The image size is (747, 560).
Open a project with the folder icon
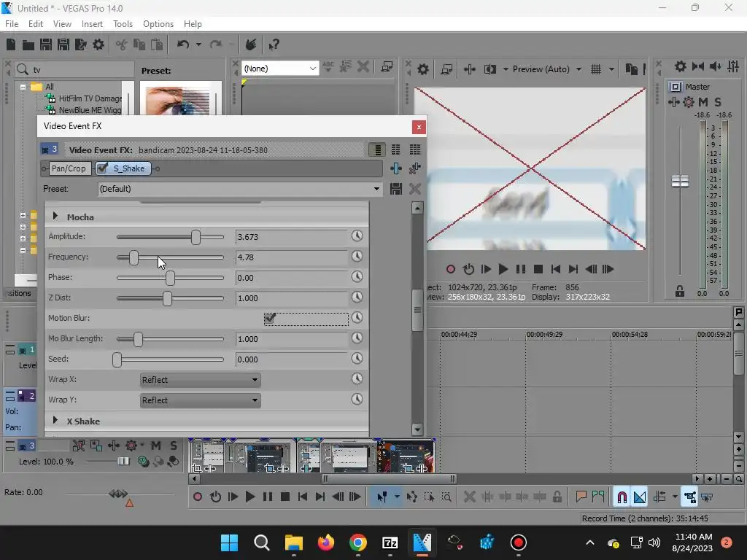pyautogui.click(x=28, y=44)
